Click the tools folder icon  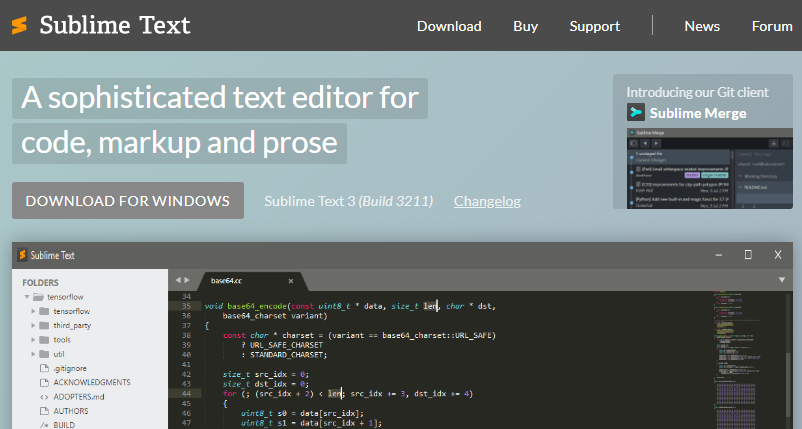(x=44, y=340)
